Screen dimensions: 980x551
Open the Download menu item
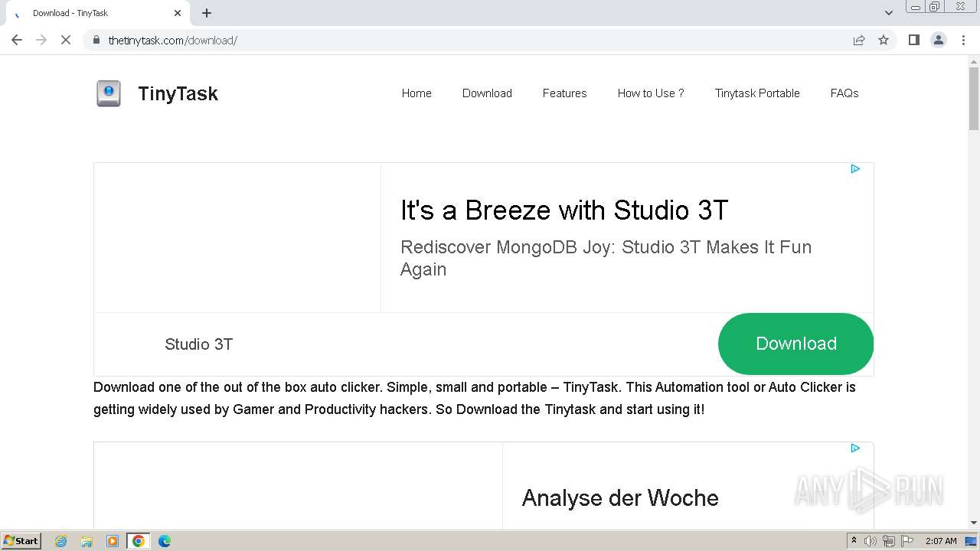pyautogui.click(x=487, y=93)
